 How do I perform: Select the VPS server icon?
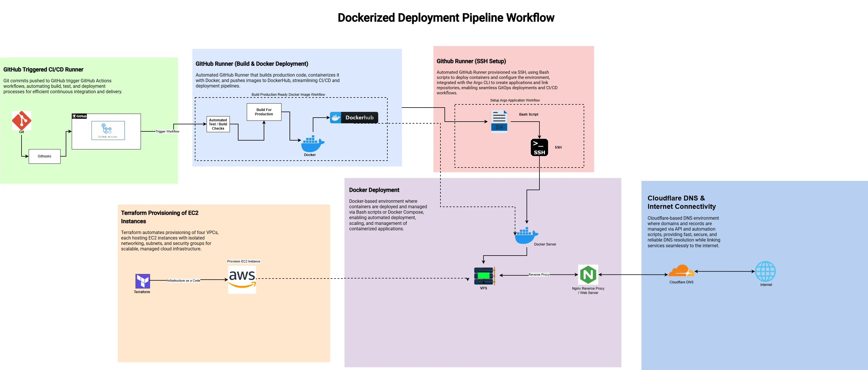click(483, 275)
